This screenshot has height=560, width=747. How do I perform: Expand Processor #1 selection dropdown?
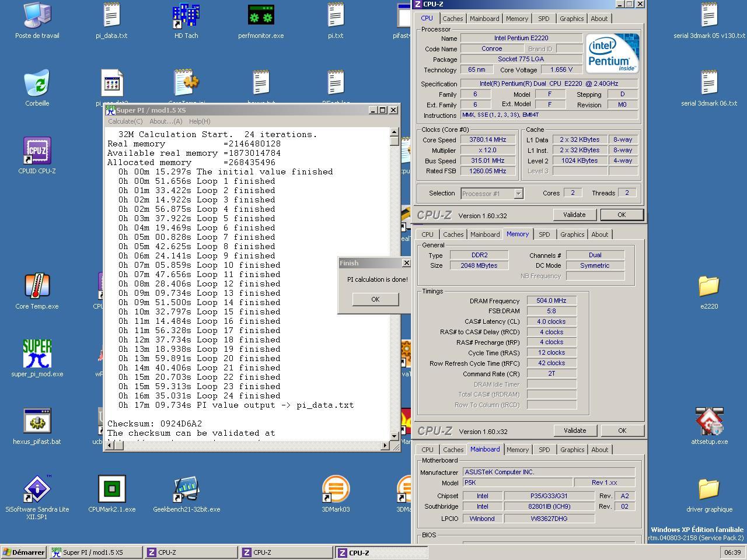tap(518, 193)
